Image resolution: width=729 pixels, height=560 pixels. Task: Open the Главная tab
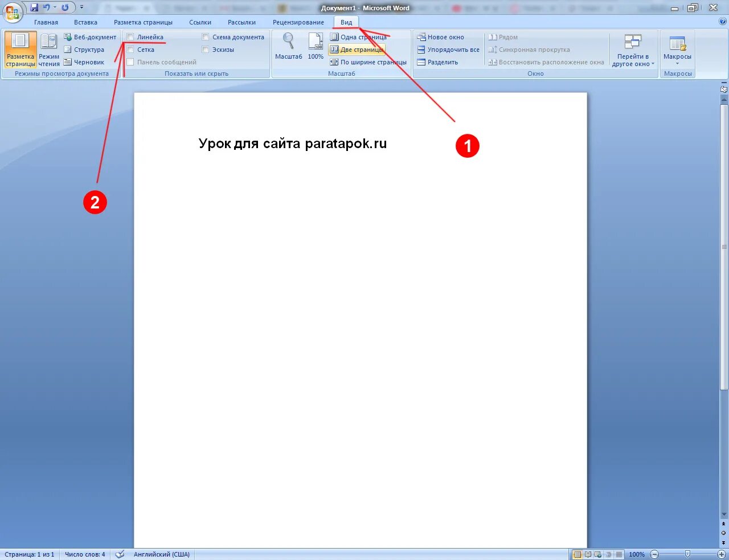click(46, 22)
